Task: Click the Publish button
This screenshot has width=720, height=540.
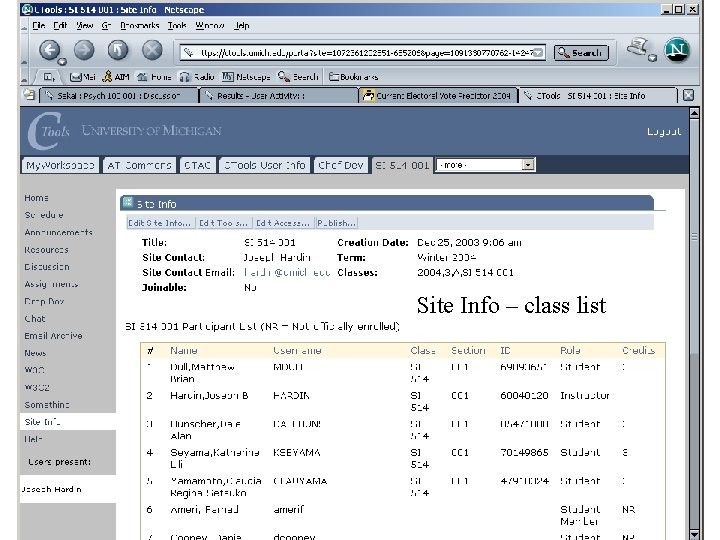Action: [x=336, y=223]
